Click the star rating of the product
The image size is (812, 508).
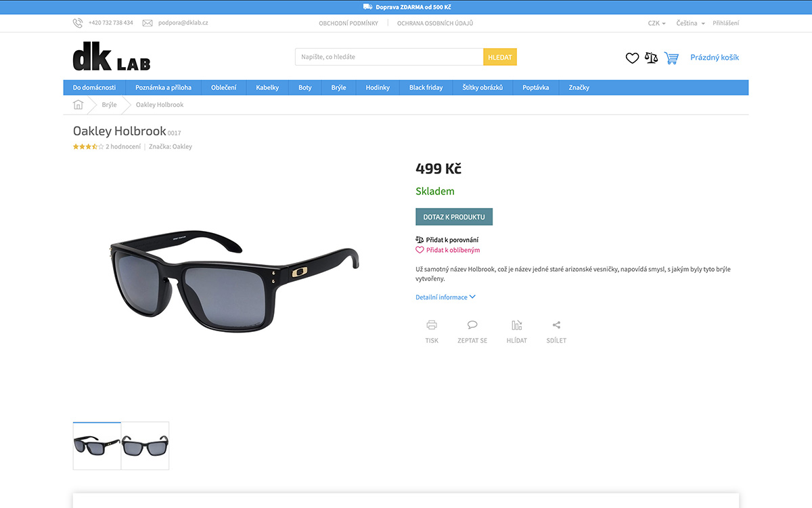coord(88,146)
